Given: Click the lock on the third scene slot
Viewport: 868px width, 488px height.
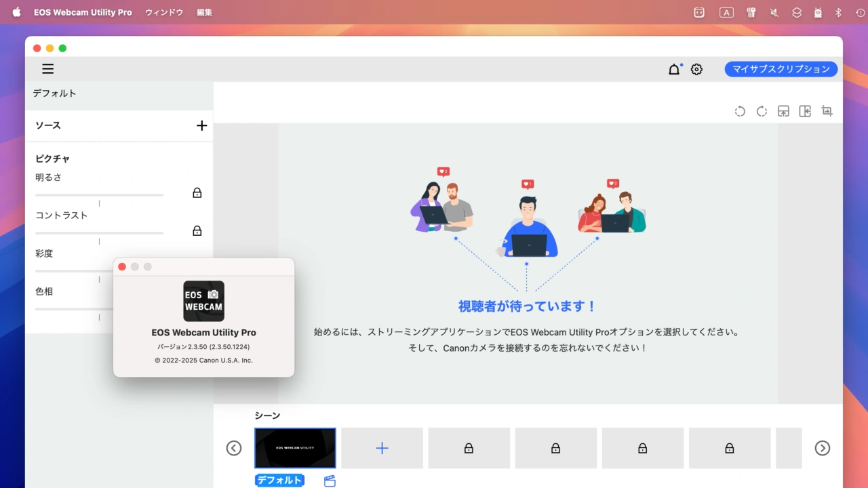Looking at the screenshot, I should (469, 448).
